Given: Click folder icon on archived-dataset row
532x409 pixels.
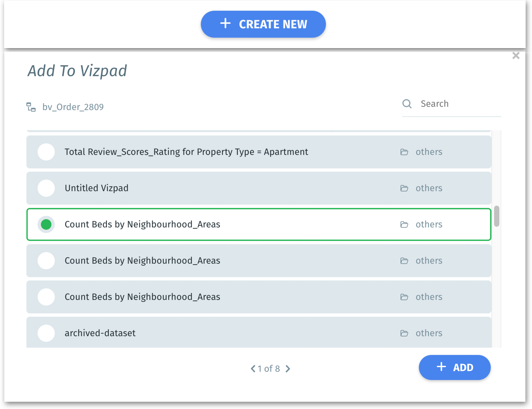Looking at the screenshot, I should pos(404,333).
